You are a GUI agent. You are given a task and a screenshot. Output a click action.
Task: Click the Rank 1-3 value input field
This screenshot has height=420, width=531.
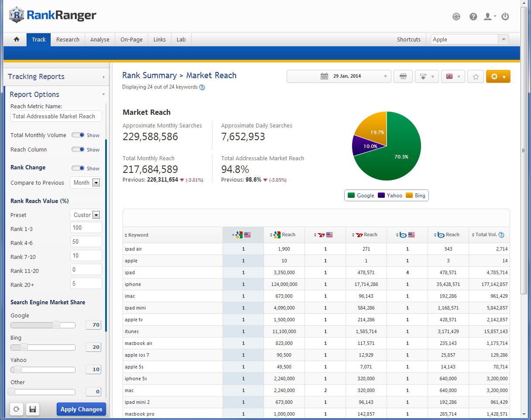click(x=86, y=227)
